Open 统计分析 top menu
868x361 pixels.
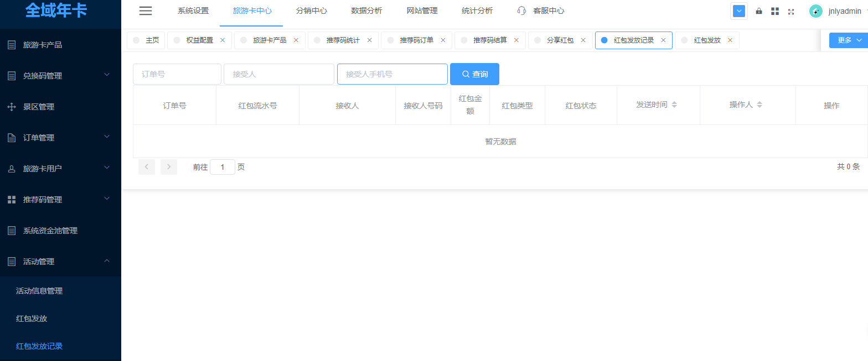click(477, 11)
